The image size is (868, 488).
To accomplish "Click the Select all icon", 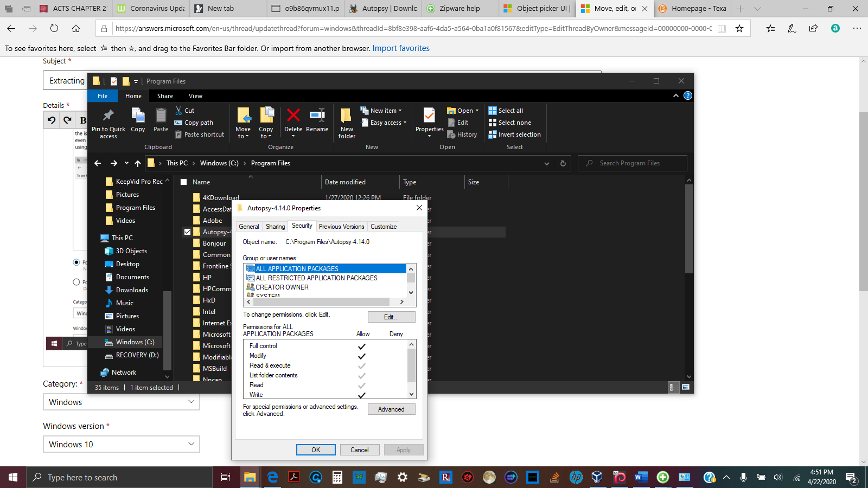I will (x=493, y=111).
